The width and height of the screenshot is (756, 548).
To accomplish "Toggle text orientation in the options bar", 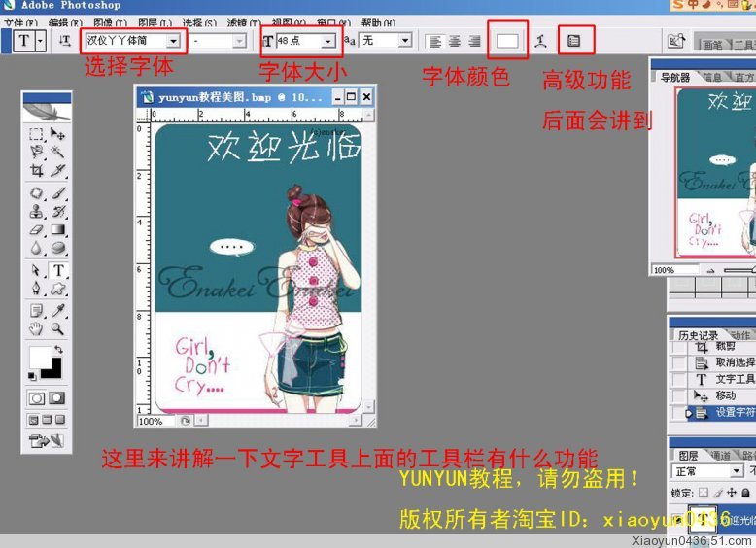I will [x=64, y=41].
